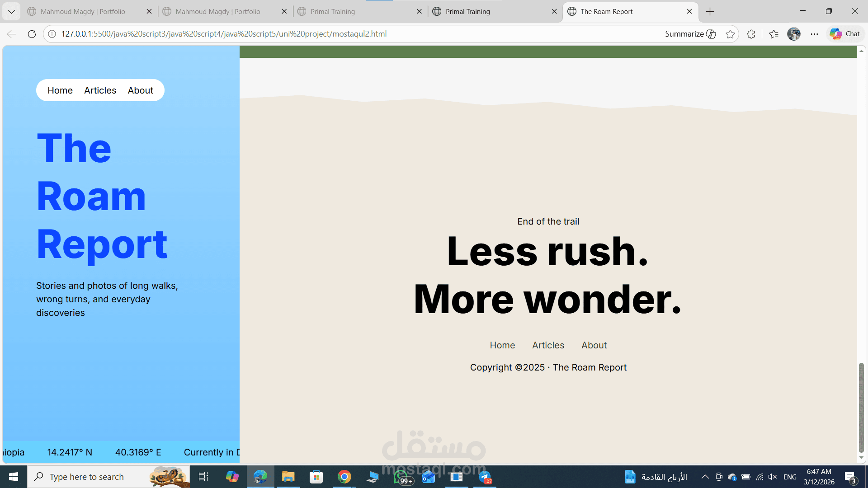Open Google Chrome from the taskbar
The width and height of the screenshot is (868, 488).
tap(344, 477)
